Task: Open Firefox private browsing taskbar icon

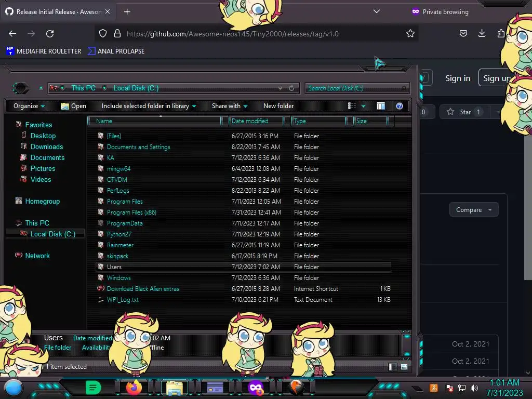Action: tap(256, 388)
